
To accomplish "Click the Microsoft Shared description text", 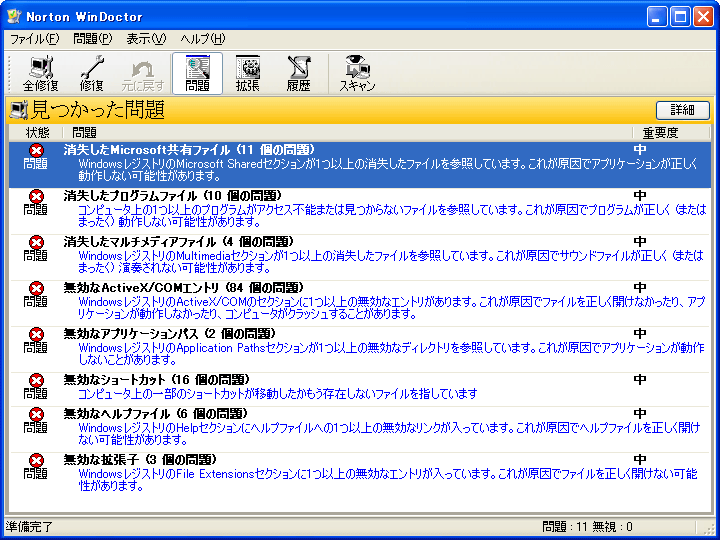I will coord(388,170).
